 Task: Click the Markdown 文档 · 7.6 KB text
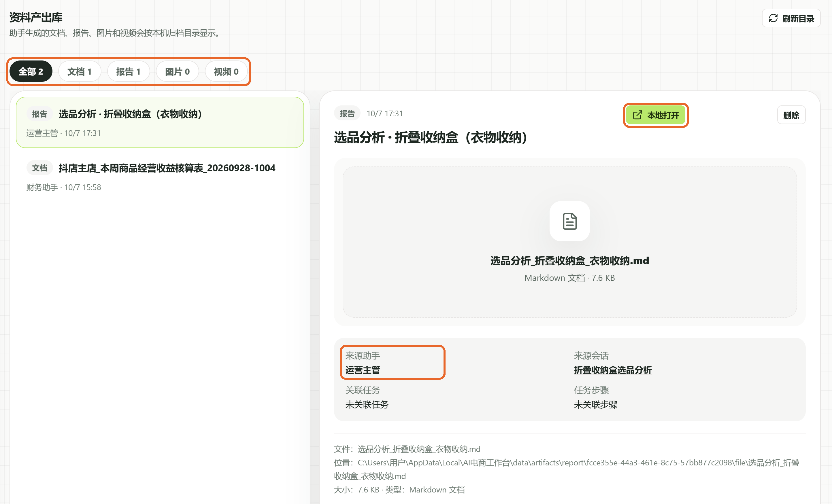coord(570,278)
